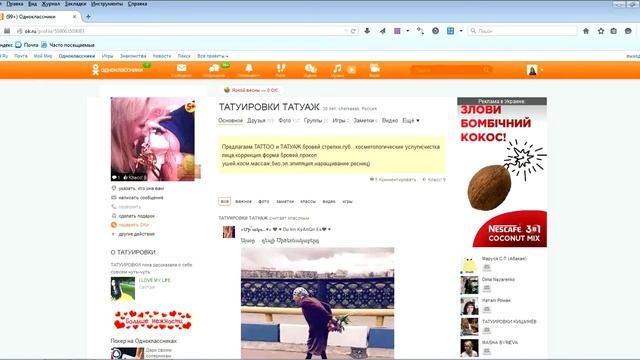640x360 pixels.
Task: Click the page reload icon in the address bar
Action: click(x=353, y=31)
